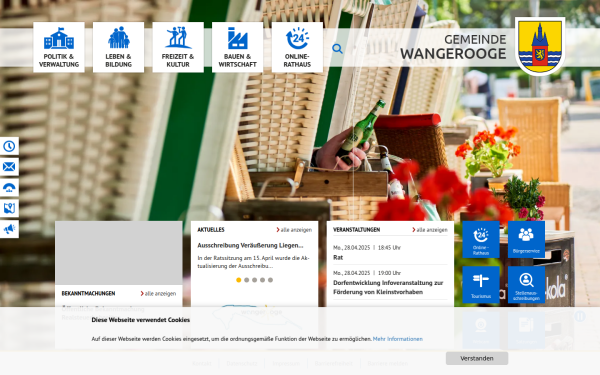Viewport: 600px width, 375px height.
Task: Open the Ausschreibung Veräußerung news headline
Action: click(250, 245)
